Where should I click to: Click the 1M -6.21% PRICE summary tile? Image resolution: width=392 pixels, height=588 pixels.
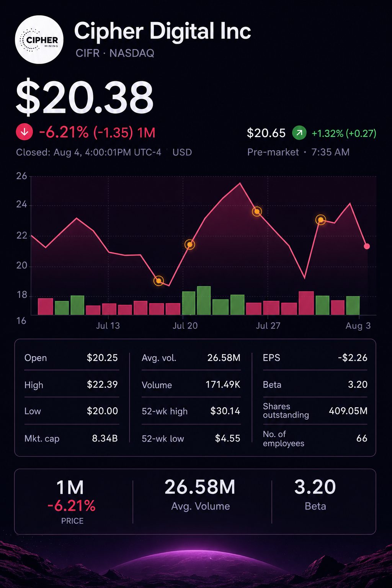72,501
